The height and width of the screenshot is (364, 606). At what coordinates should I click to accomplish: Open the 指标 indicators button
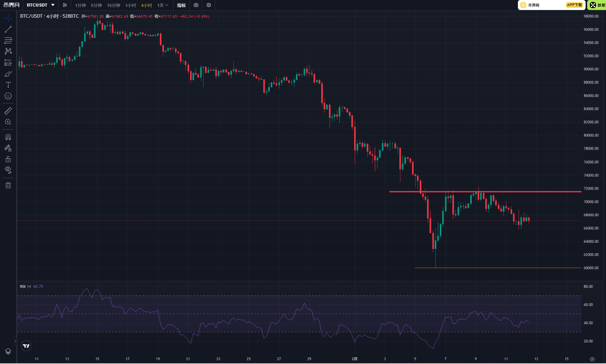[181, 5]
